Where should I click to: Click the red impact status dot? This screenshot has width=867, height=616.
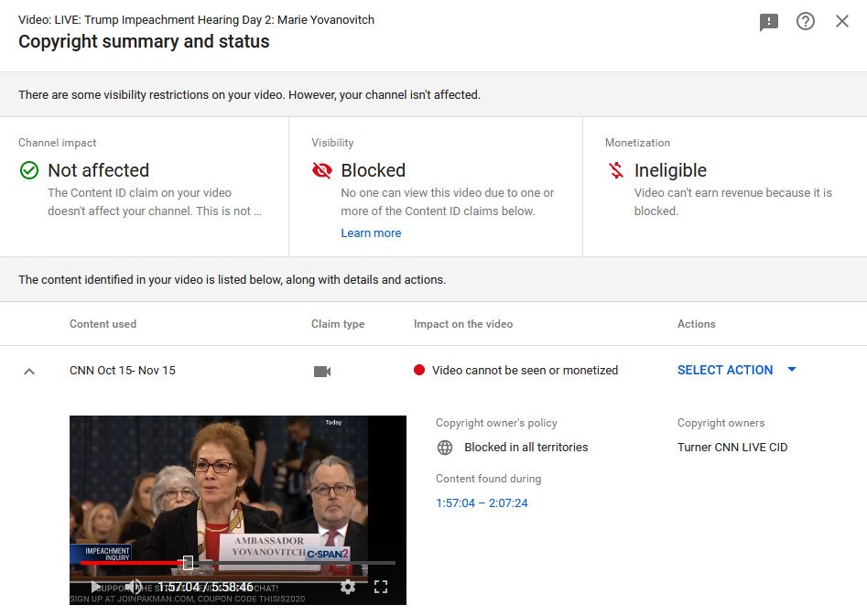click(x=419, y=370)
